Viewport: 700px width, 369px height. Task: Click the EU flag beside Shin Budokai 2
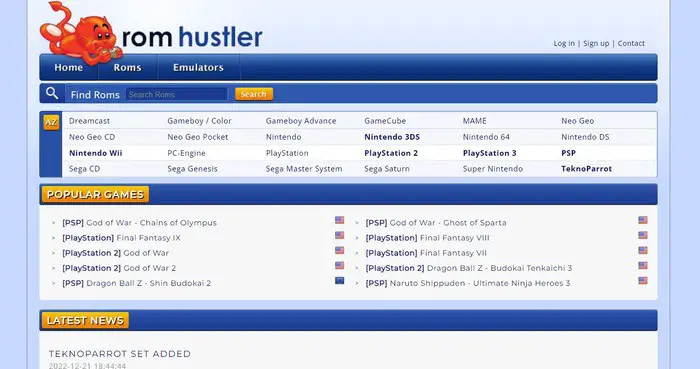[x=340, y=281]
